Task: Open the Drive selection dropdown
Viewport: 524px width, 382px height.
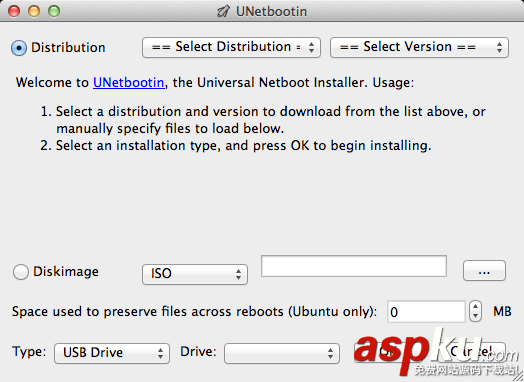Action: click(282, 353)
